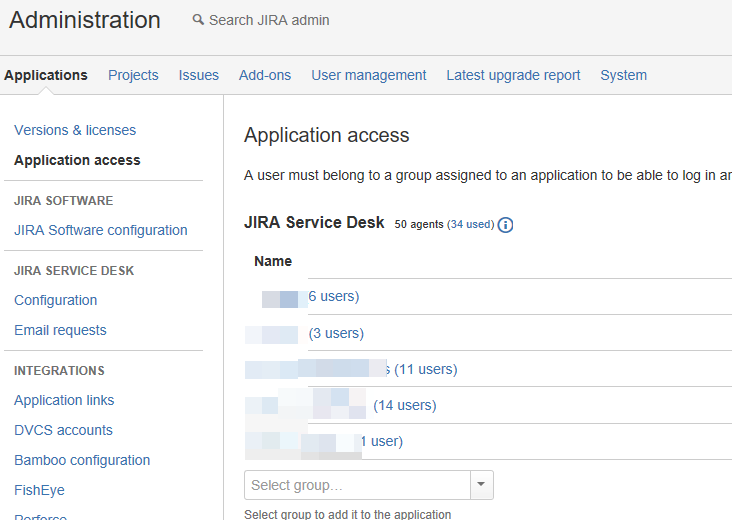The width and height of the screenshot is (732, 520).
Task: Open Bamboo configuration link
Action: pyautogui.click(x=82, y=460)
